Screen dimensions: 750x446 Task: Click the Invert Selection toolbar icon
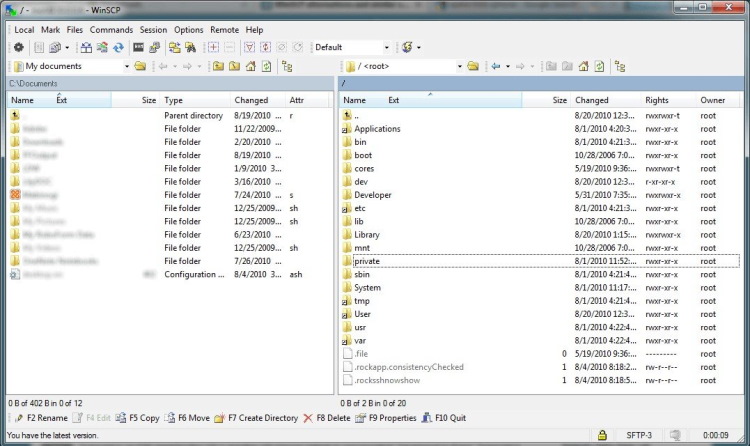(x=265, y=47)
